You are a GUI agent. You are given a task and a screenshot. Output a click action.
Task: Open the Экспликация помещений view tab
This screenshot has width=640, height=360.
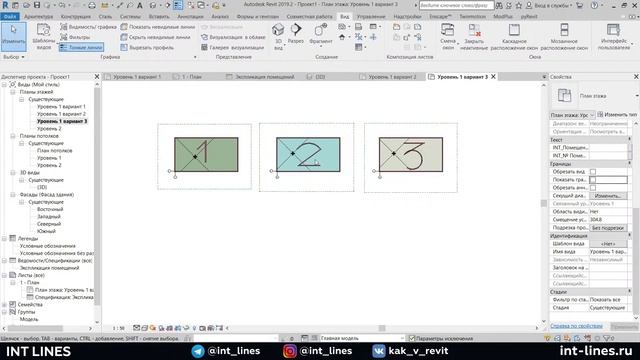tap(264, 77)
